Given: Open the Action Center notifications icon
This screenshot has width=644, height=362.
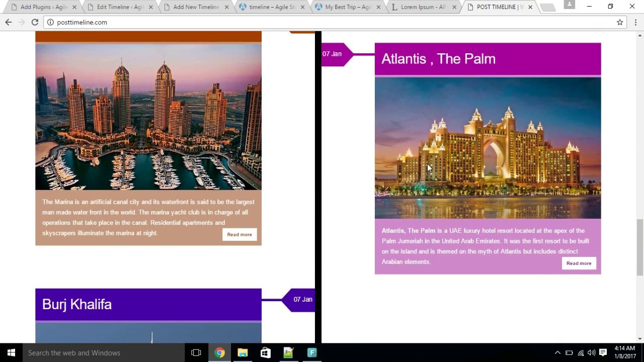Looking at the screenshot, I should tap(603, 352).
